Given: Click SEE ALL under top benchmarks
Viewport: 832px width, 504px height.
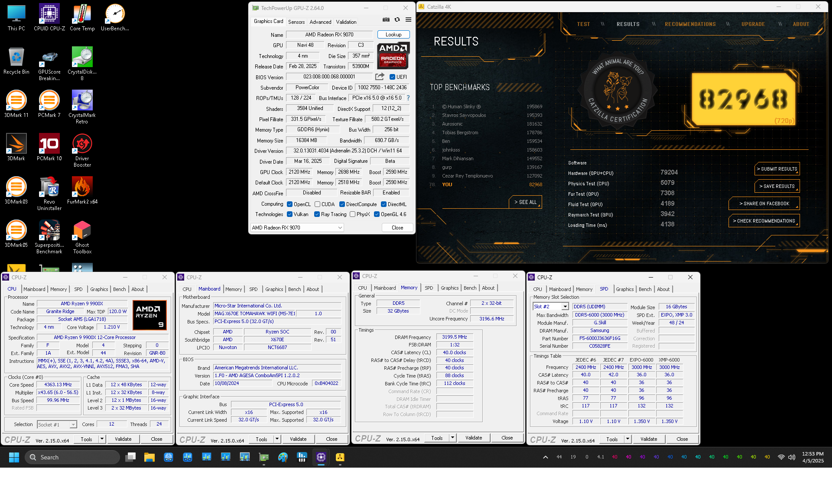Looking at the screenshot, I should (x=525, y=202).
